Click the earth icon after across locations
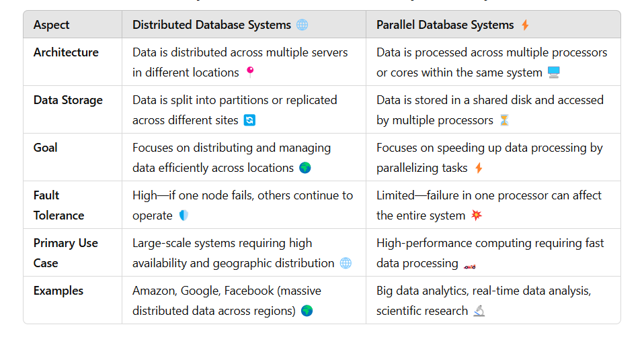Image resolution: width=644 pixels, height=337 pixels. point(305,168)
